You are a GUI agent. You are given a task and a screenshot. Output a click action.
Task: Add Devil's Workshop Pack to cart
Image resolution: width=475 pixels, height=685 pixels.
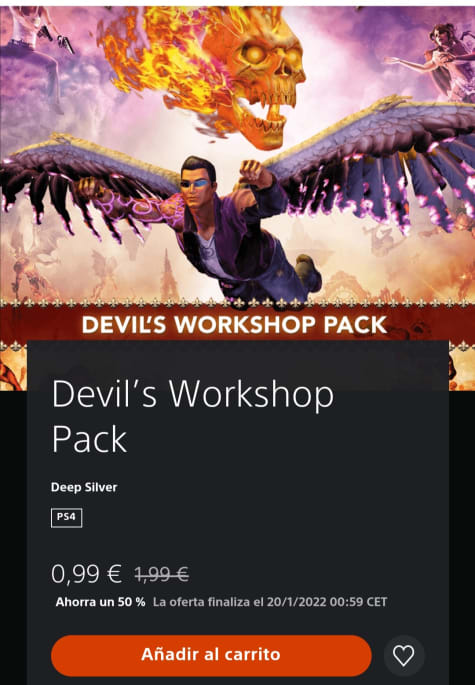tap(211, 655)
